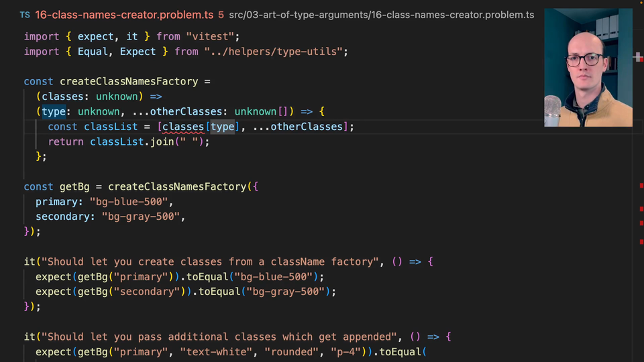
Task: Select the 16-class-names-creator.problem.ts tab title
Action: tap(121, 14)
